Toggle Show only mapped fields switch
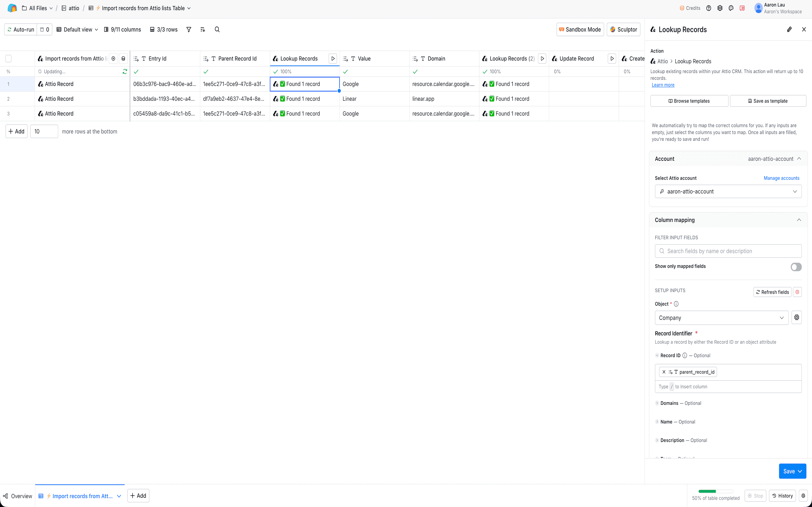This screenshot has width=812, height=507. (x=796, y=267)
